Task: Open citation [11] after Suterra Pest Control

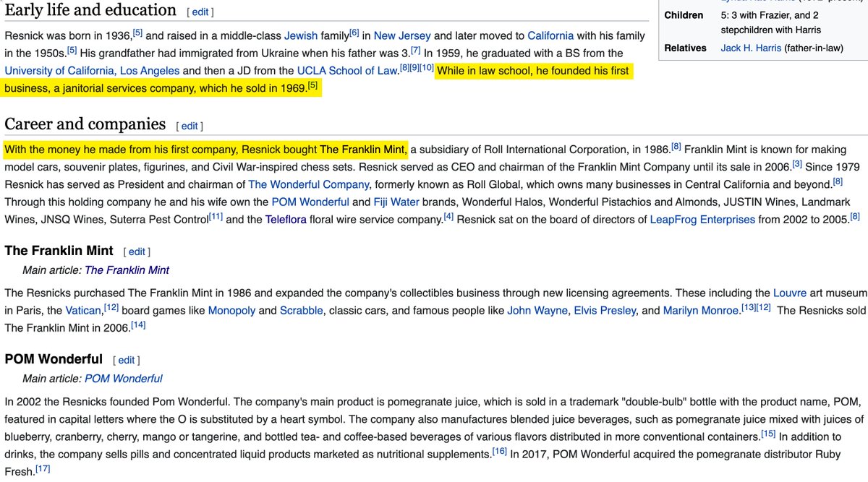Action: (216, 216)
